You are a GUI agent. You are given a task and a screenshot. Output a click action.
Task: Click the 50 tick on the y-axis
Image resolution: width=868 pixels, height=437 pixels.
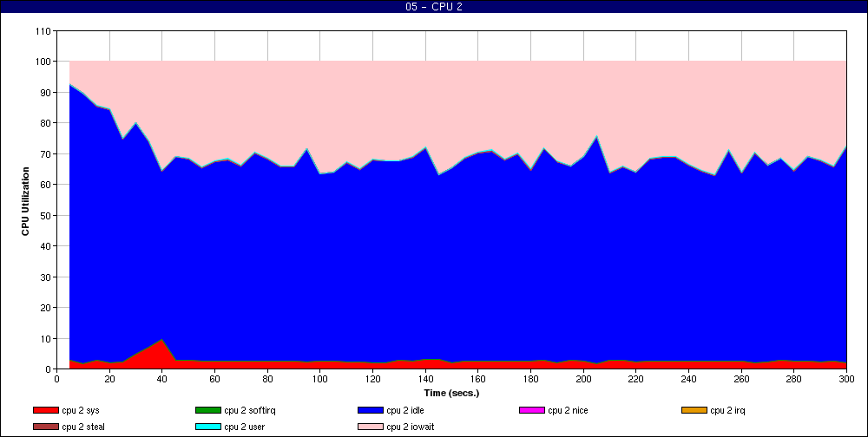pos(45,215)
